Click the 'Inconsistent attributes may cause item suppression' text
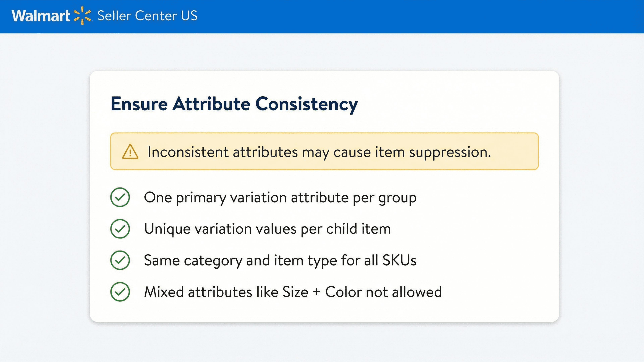This screenshot has height=362, width=644. coord(319,152)
